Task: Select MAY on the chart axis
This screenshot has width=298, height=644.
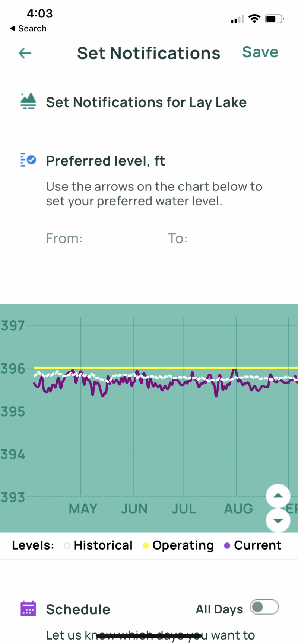Action: (x=83, y=509)
